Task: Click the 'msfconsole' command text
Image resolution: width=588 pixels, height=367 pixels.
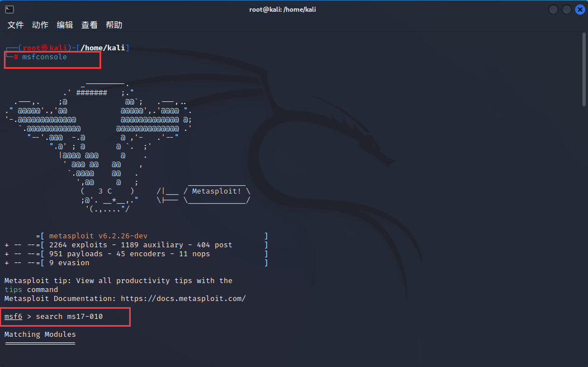Action: click(x=44, y=57)
